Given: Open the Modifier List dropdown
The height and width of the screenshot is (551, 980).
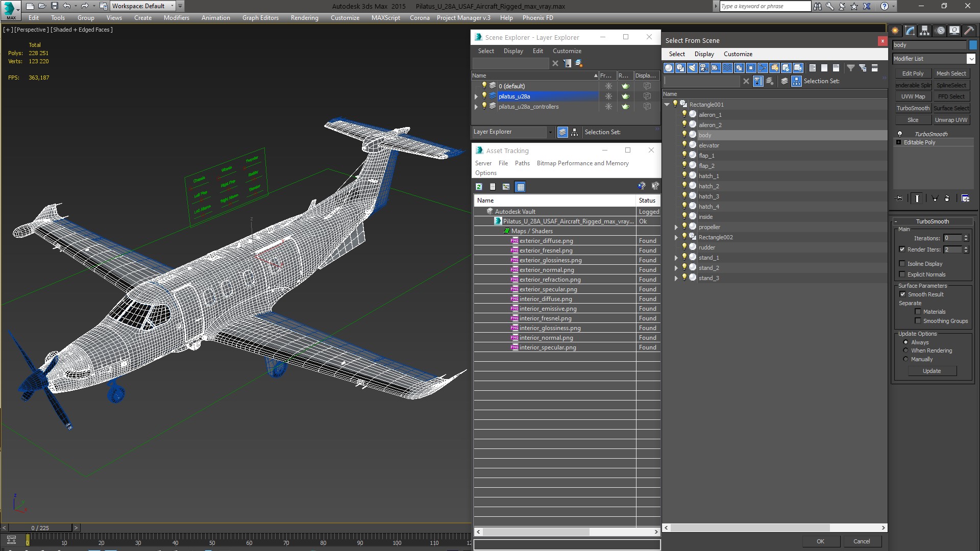Looking at the screenshot, I should (971, 59).
